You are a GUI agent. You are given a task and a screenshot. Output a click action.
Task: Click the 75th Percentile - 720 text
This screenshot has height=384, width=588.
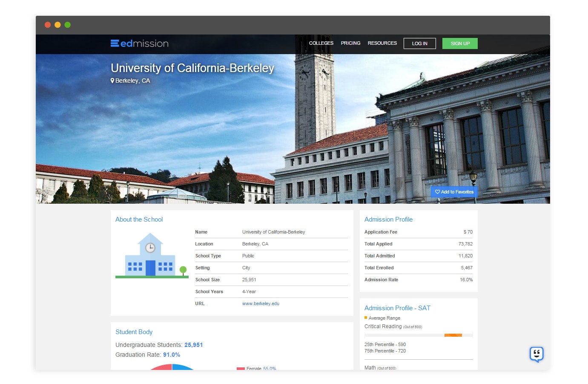coord(385,351)
